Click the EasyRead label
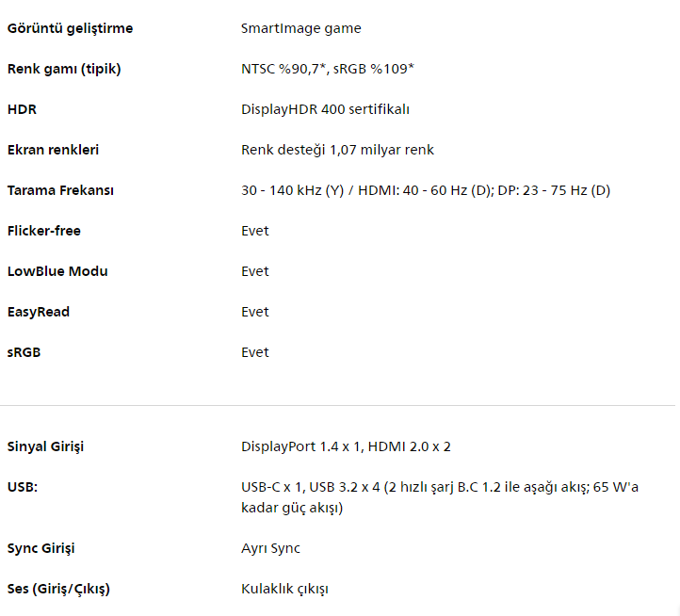 click(x=39, y=313)
